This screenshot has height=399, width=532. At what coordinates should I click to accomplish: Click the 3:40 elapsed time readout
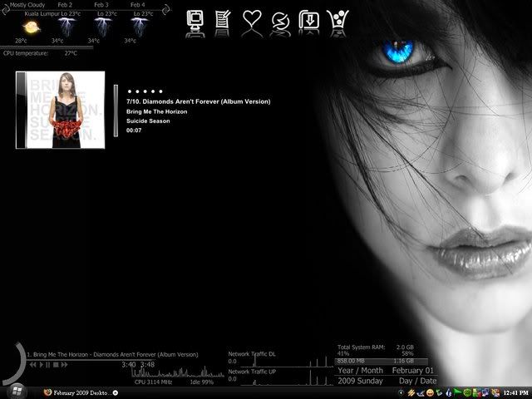pyautogui.click(x=129, y=365)
